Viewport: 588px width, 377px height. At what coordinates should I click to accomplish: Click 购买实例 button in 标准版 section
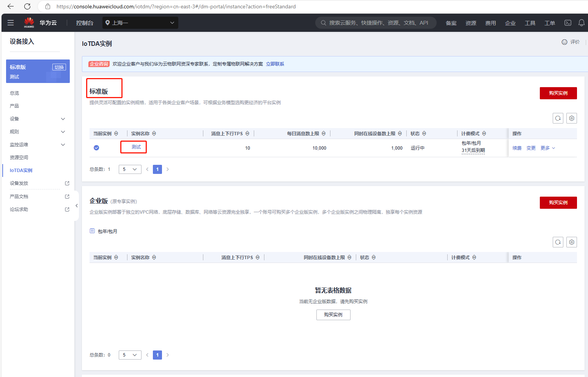pos(558,93)
